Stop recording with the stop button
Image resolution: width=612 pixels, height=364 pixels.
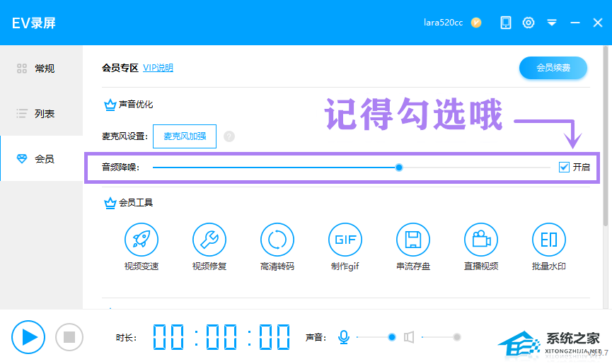coord(69,337)
